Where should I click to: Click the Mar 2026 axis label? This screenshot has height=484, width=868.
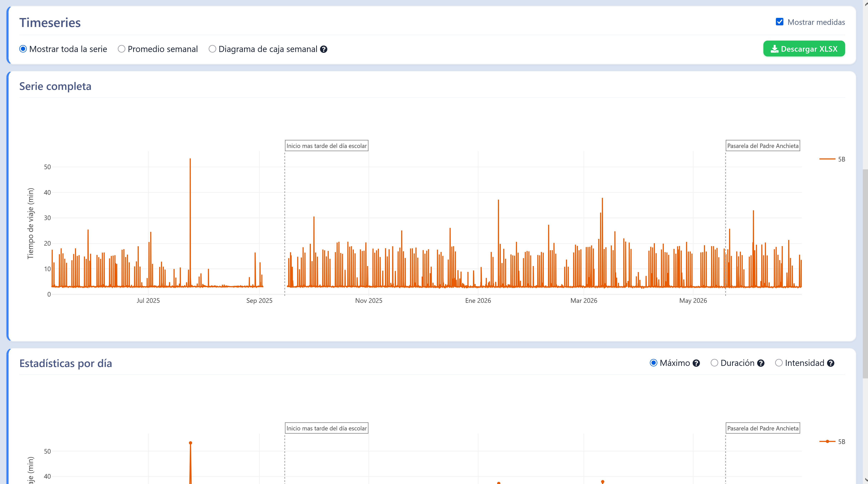pyautogui.click(x=584, y=301)
